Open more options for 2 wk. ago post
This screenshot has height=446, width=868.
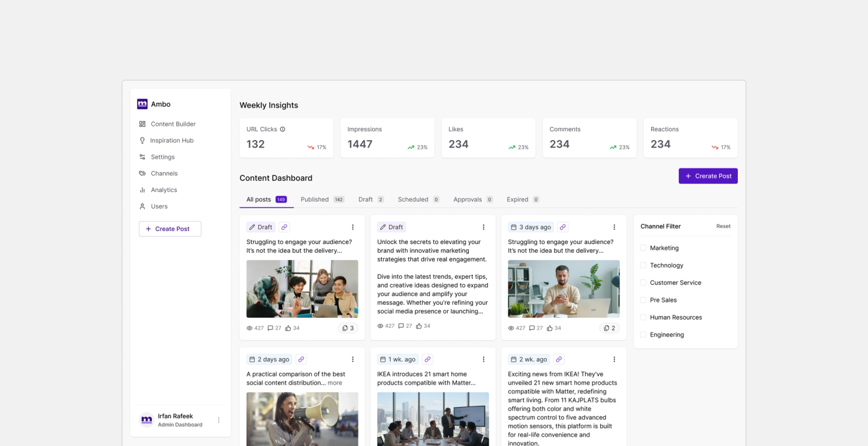coord(614,359)
